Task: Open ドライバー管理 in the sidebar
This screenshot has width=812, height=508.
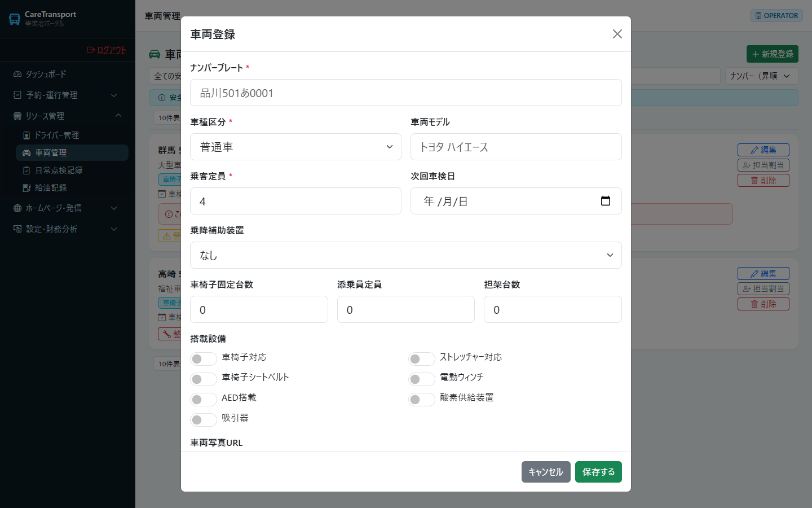Action: tap(72, 135)
